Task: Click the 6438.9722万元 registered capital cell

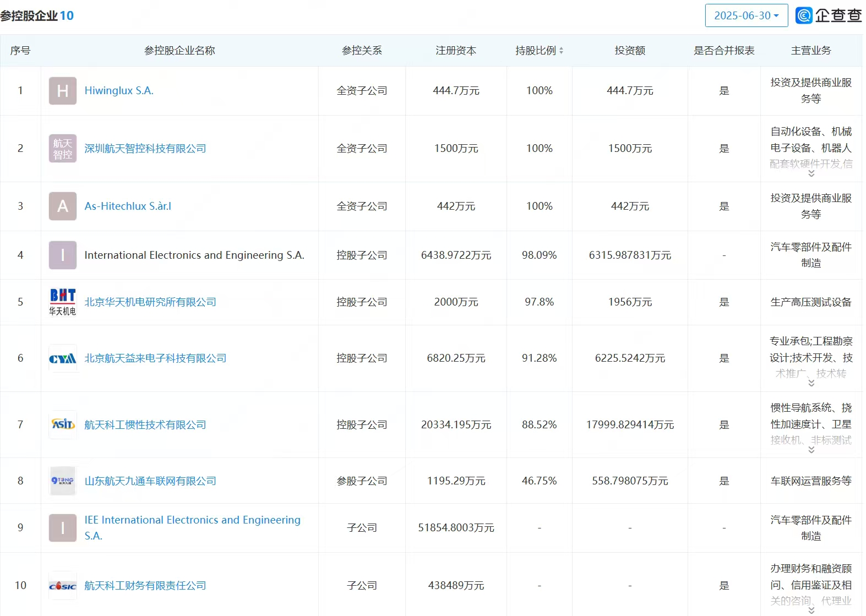Action: [456, 255]
